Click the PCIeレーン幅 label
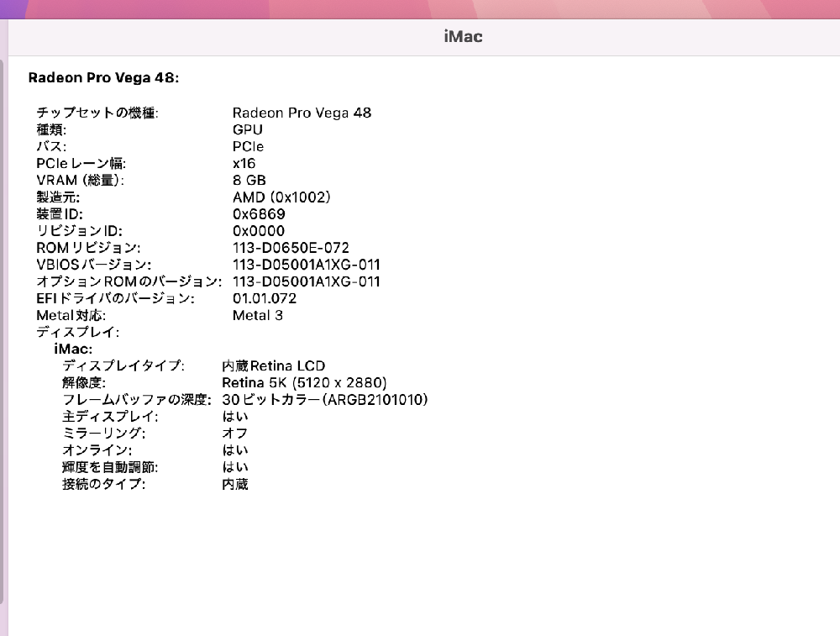Viewport: 840px width, 636px height. [81, 164]
